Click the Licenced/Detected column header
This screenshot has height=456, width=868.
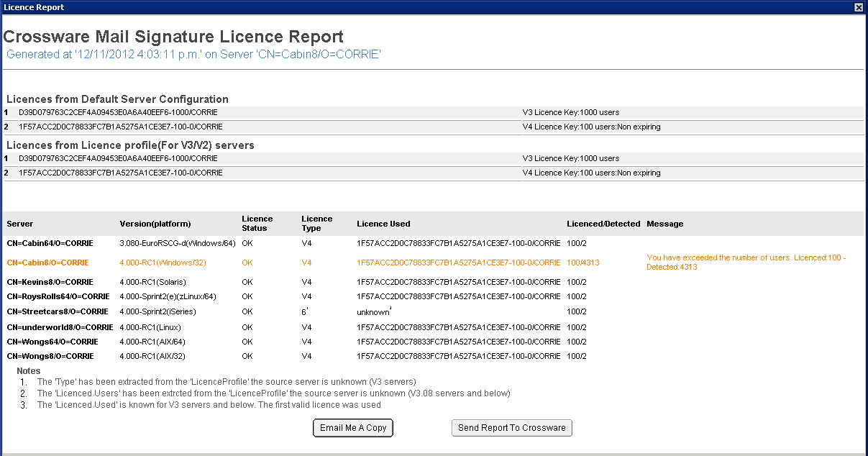pyautogui.click(x=603, y=224)
